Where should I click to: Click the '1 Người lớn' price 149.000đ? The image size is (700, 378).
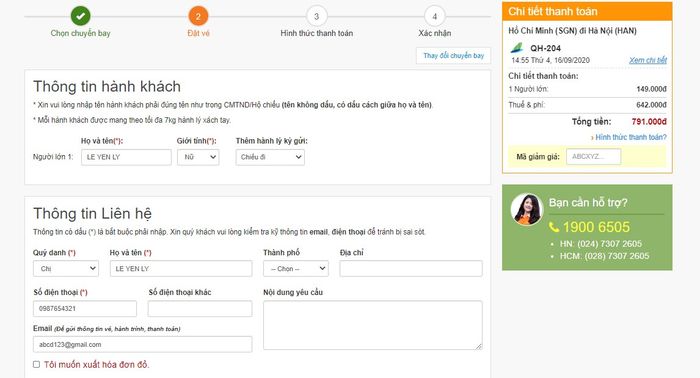click(x=651, y=89)
